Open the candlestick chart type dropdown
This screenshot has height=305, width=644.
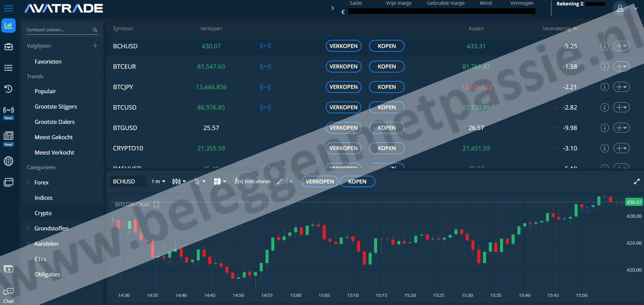pos(179,181)
